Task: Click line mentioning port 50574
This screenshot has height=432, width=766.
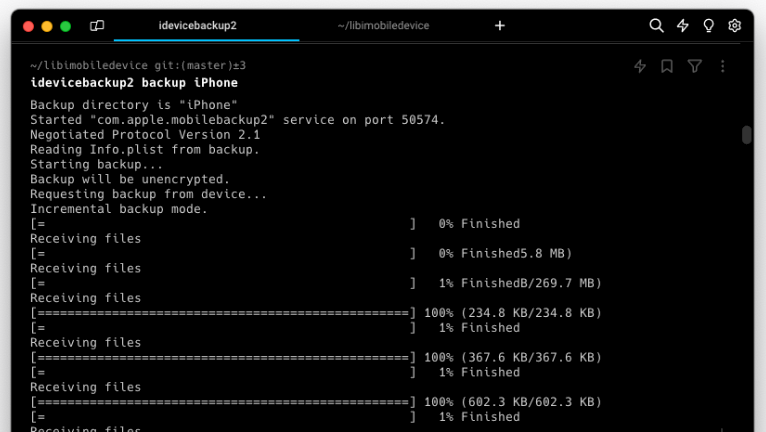Action: click(x=237, y=120)
